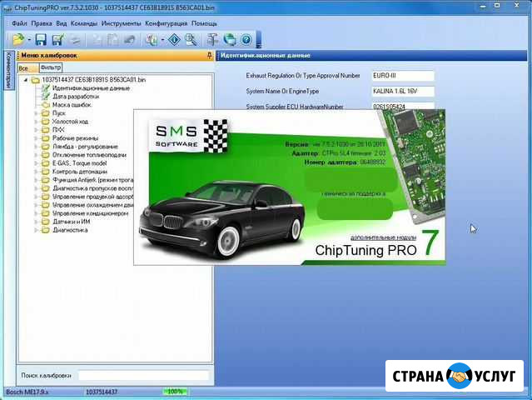This screenshot has height=400, width=532.
Task: Expand the Холостой ход folder
Action: point(36,122)
